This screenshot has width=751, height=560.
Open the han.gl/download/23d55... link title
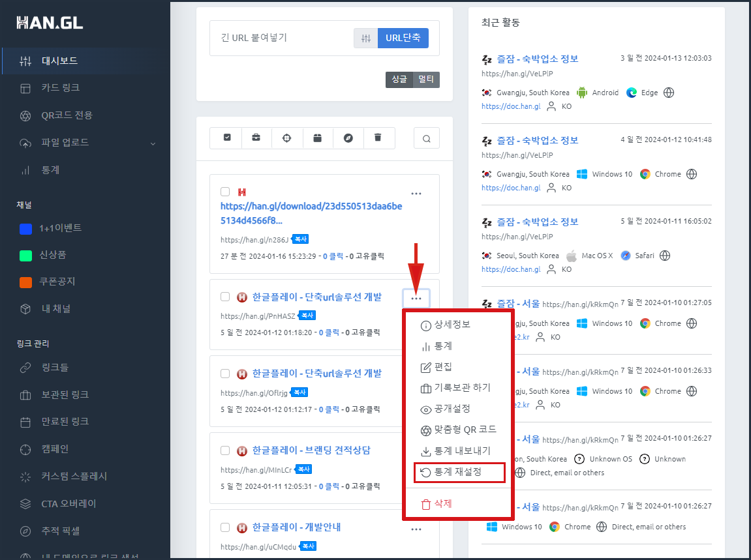[x=311, y=213]
